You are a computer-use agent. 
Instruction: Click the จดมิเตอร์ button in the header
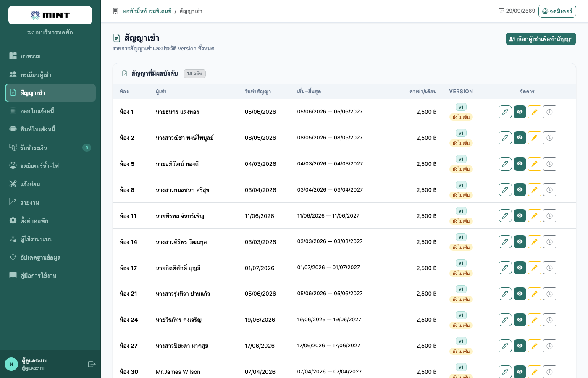click(x=557, y=11)
